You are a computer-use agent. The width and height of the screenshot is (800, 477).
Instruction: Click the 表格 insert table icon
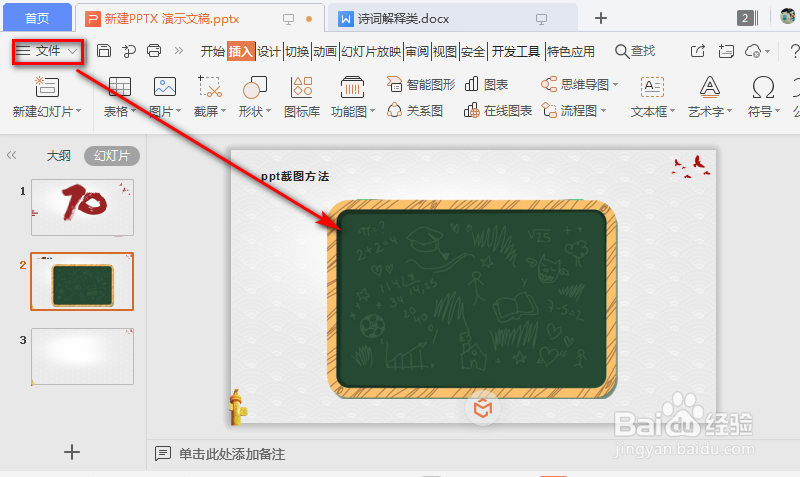(x=119, y=87)
